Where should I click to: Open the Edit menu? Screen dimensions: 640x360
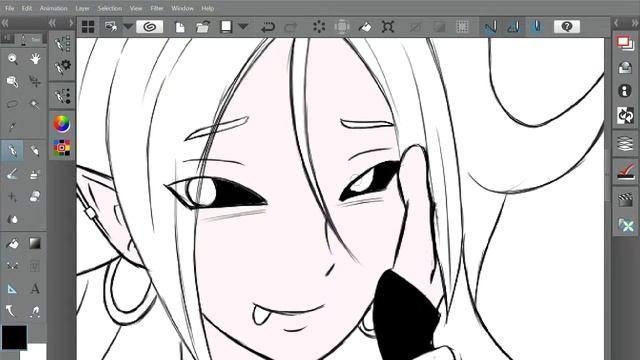click(27, 8)
